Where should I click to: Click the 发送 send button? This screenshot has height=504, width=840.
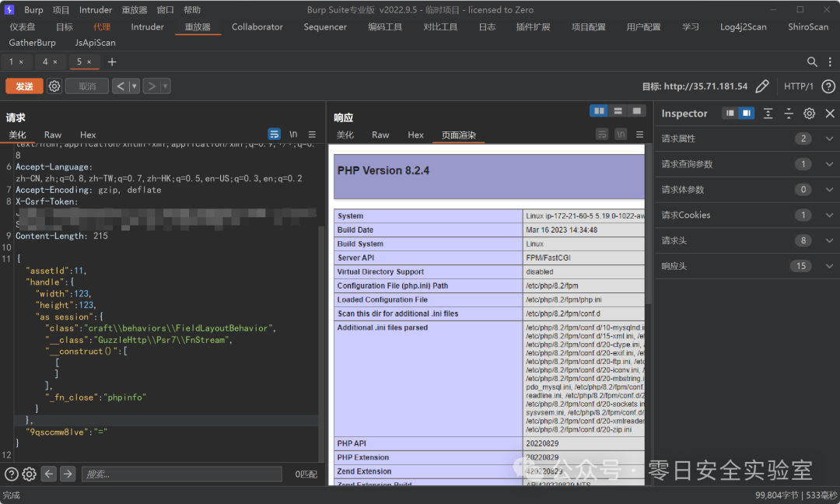pos(24,86)
